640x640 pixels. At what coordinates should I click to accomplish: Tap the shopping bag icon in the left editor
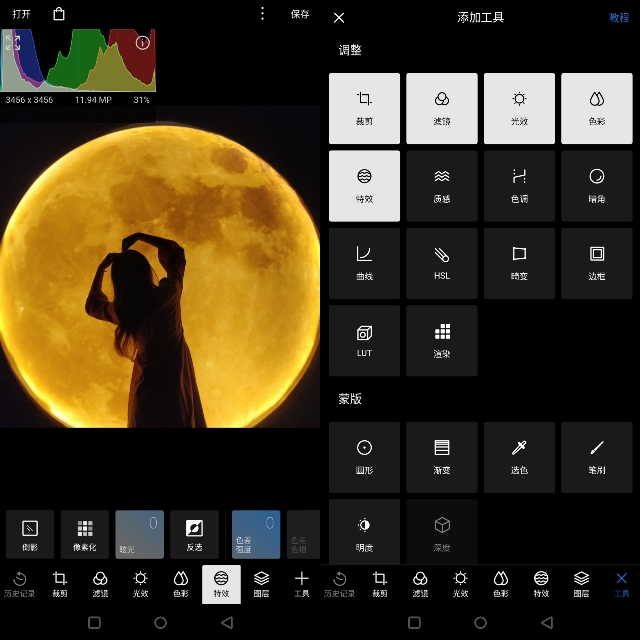point(59,14)
